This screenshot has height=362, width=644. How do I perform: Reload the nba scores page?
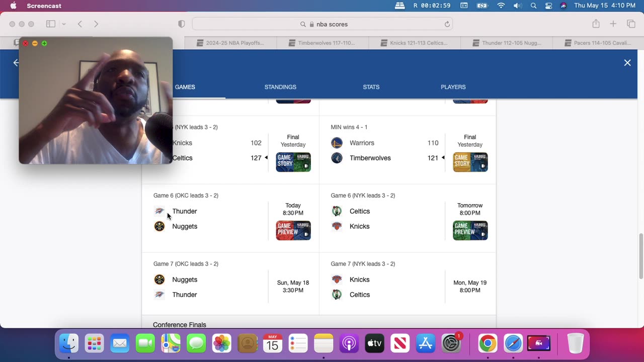click(447, 24)
